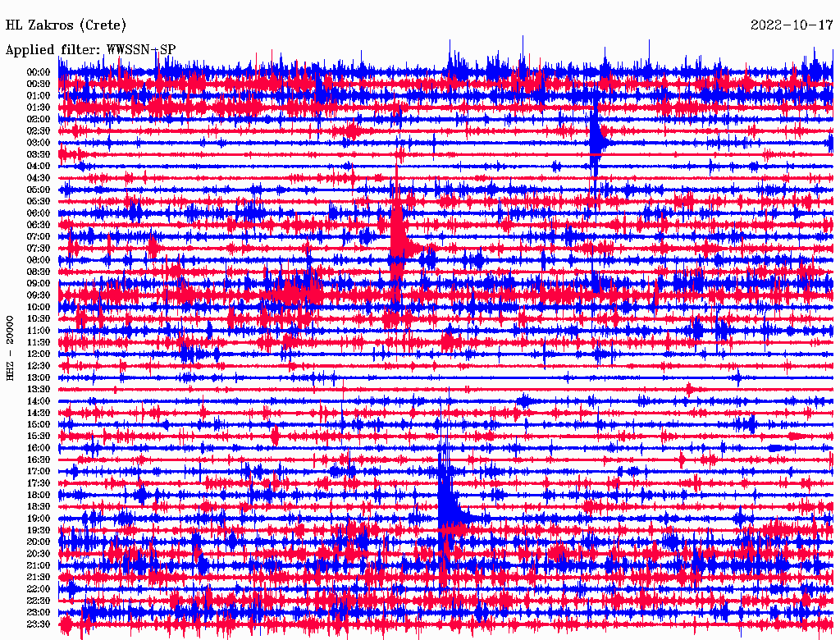This screenshot has width=840, height=640.
Task: Select the 09:00 time label
Action: click(39, 284)
